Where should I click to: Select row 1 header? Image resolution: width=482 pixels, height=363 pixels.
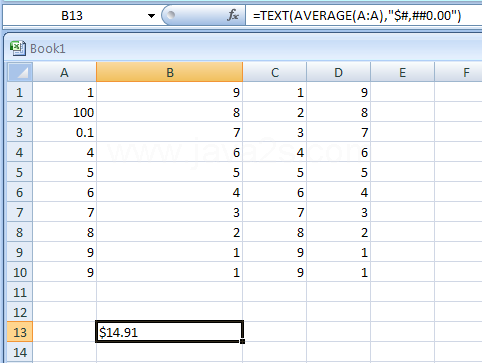(x=20, y=92)
